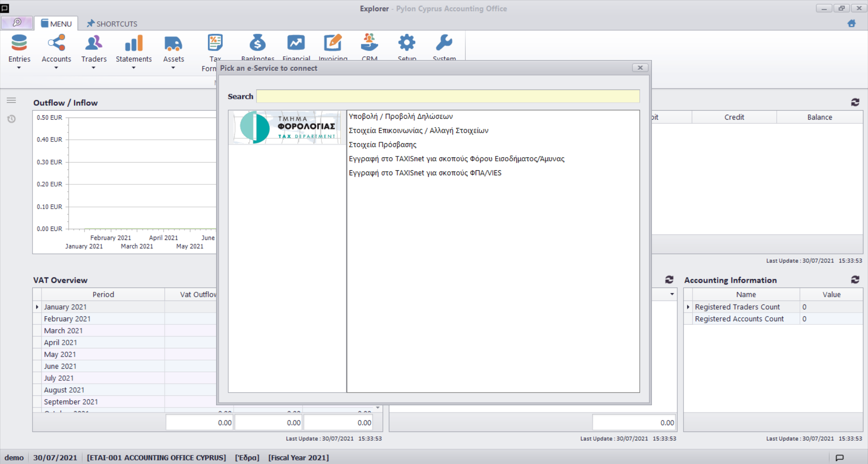The image size is (868, 464).
Task: Switch to the SHORTCUTS tab
Action: pyautogui.click(x=112, y=24)
